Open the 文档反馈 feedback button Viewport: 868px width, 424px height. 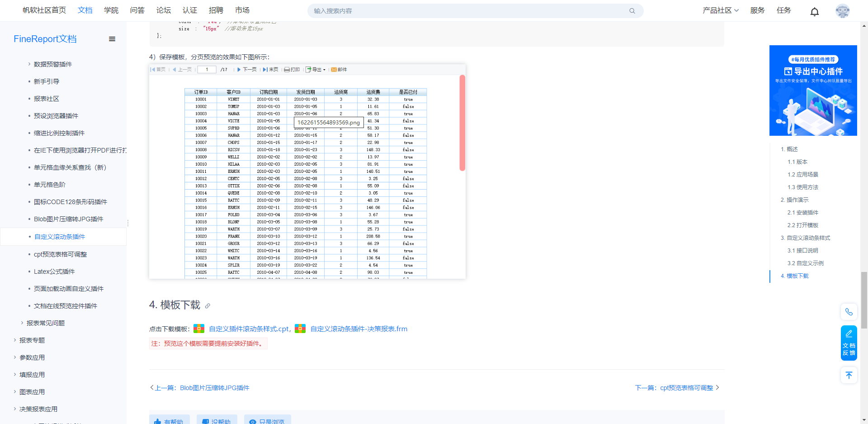(849, 343)
